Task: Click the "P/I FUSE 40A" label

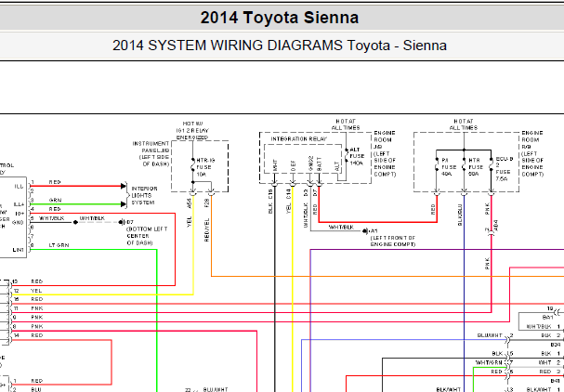Action: 449,167
